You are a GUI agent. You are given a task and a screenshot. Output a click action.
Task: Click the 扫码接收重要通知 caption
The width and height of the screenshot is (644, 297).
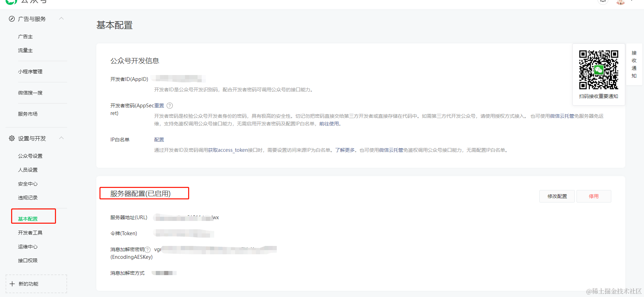click(x=599, y=96)
